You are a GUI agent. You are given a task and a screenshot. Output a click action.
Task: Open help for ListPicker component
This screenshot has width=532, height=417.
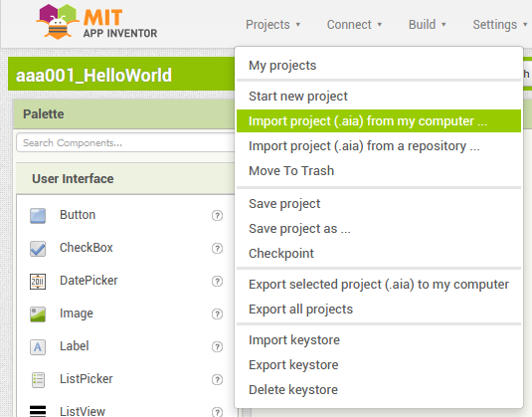[x=217, y=379]
